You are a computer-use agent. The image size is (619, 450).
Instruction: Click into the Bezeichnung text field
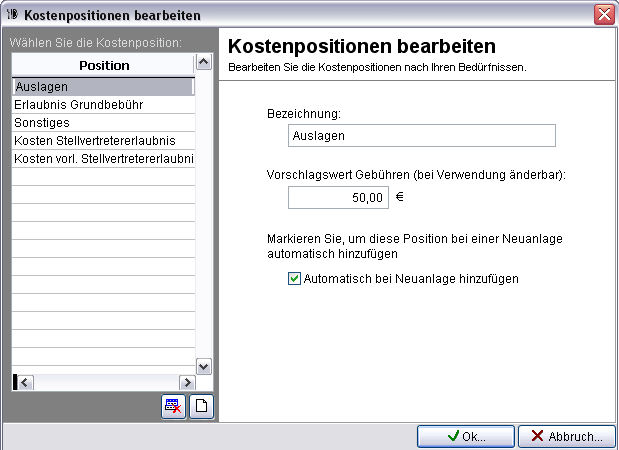click(420, 135)
